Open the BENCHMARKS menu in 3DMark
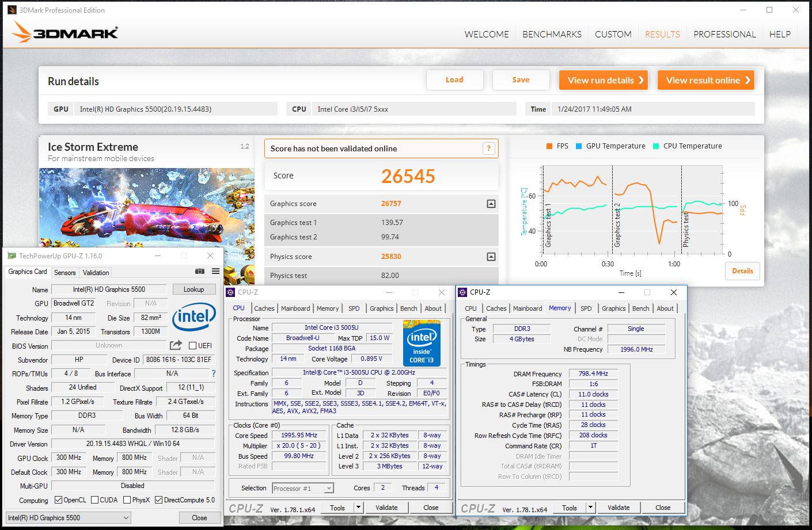Viewport: 812px width, 530px height. tap(552, 35)
